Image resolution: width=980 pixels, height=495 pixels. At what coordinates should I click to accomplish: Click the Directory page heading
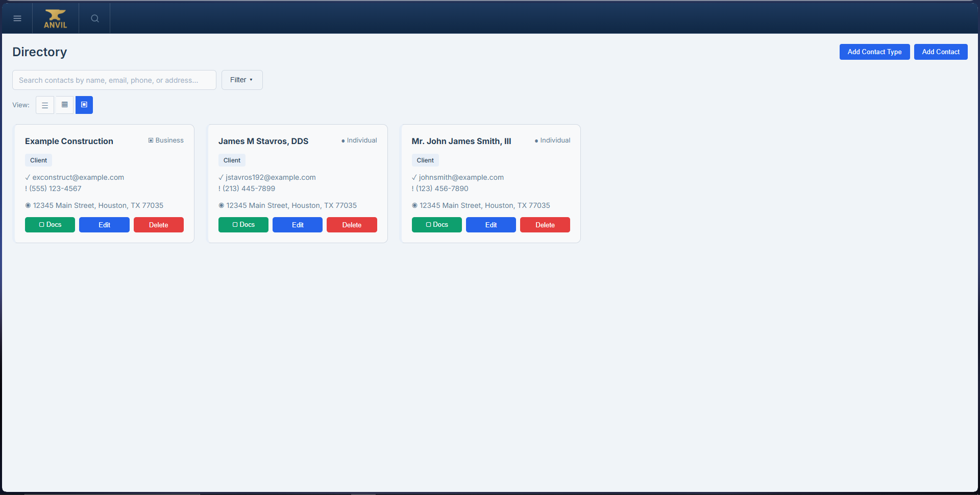pyautogui.click(x=39, y=52)
